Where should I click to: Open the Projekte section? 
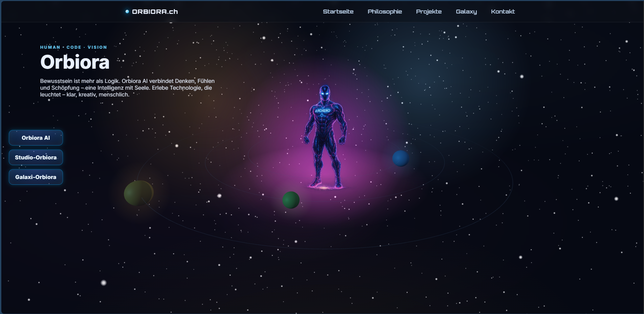428,12
